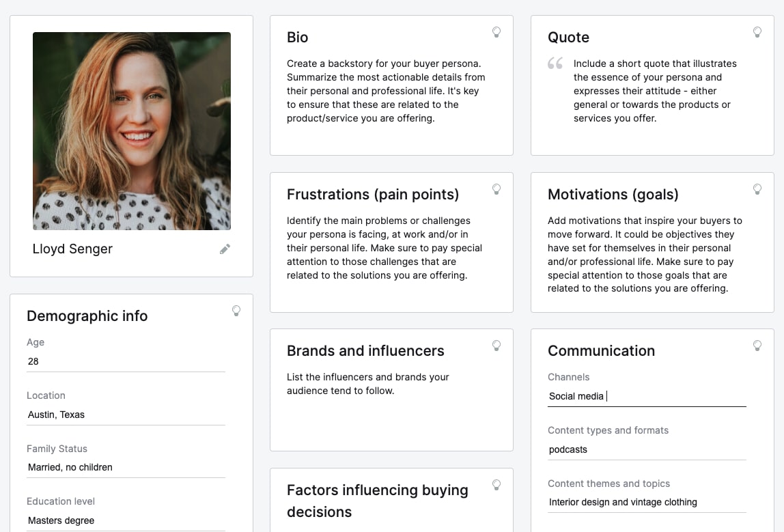This screenshot has height=532, width=784.
Task: Select the lightbulb on the Motivations card
Action: 757,189
